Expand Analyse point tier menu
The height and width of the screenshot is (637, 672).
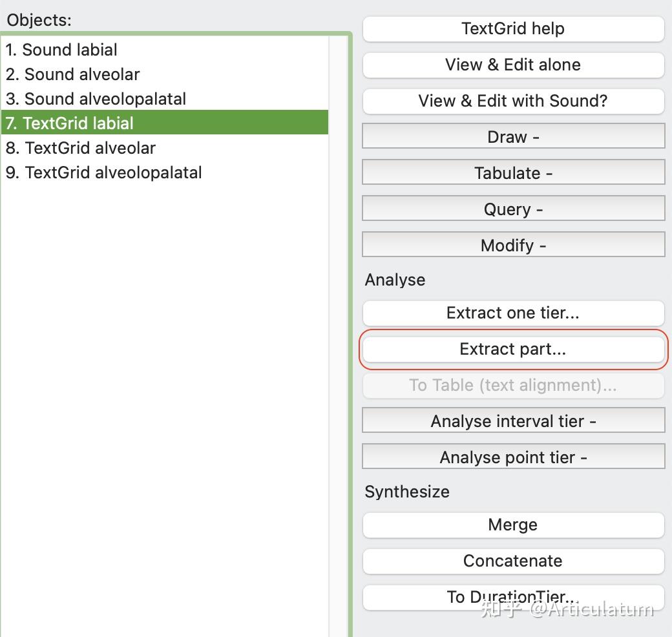pos(513,457)
